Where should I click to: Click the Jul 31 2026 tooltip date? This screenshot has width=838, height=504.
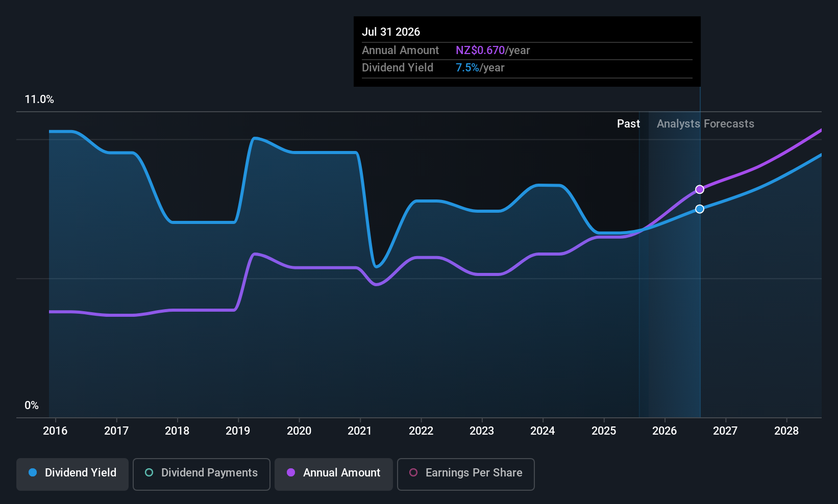(x=391, y=32)
